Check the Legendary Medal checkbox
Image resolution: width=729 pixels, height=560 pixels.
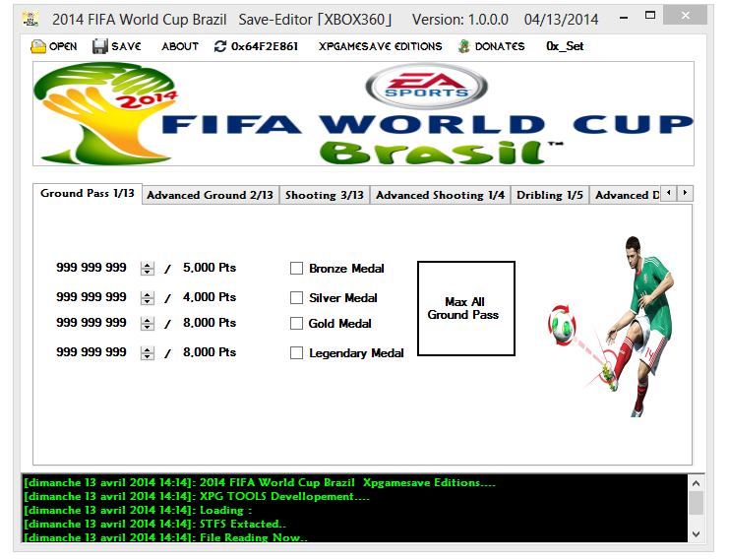click(296, 352)
